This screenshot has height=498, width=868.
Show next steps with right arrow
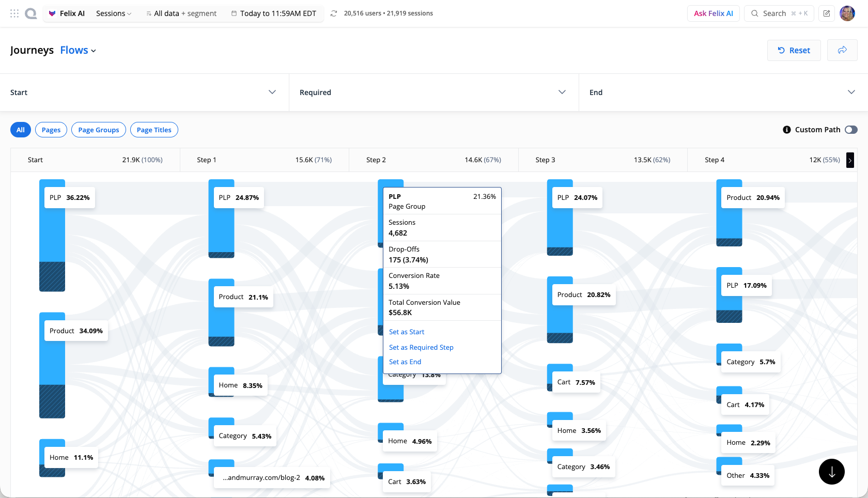(x=850, y=160)
